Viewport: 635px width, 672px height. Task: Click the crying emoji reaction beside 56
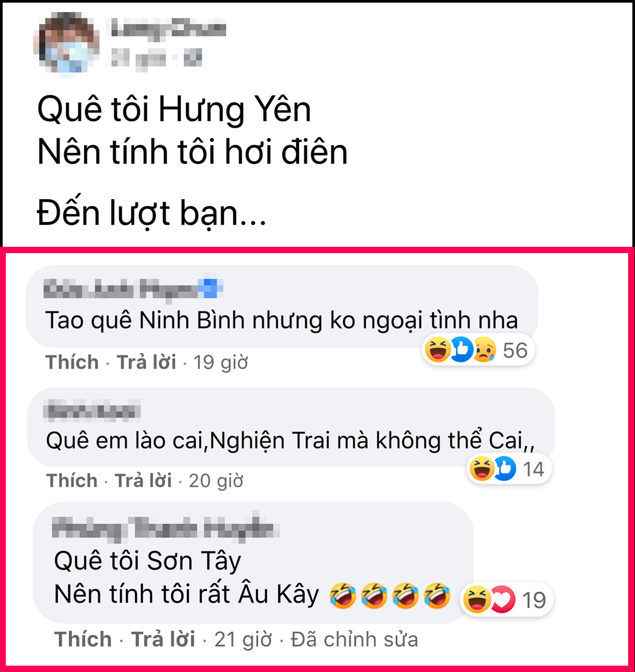click(x=484, y=350)
